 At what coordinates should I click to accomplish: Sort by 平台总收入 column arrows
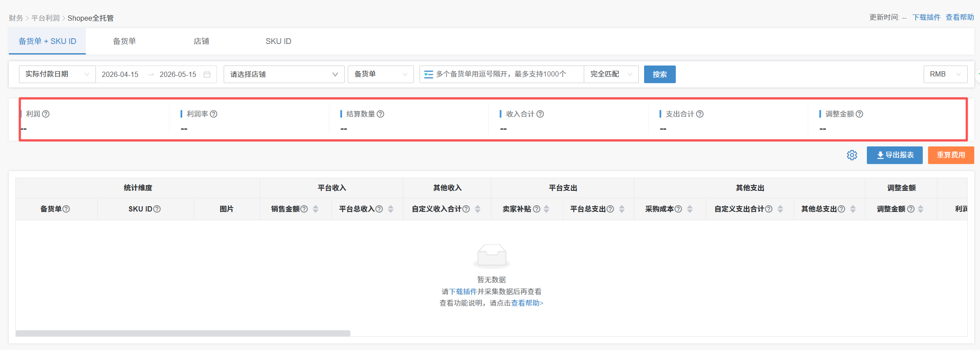(x=391, y=209)
